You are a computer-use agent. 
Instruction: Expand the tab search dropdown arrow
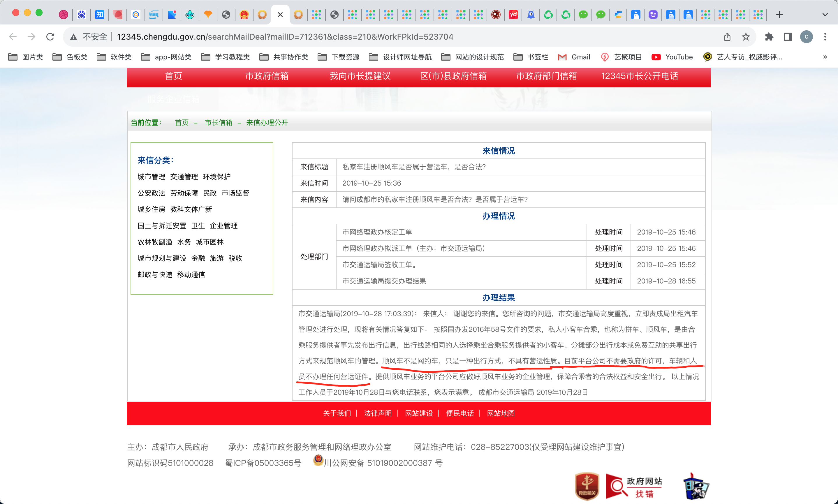(x=825, y=15)
